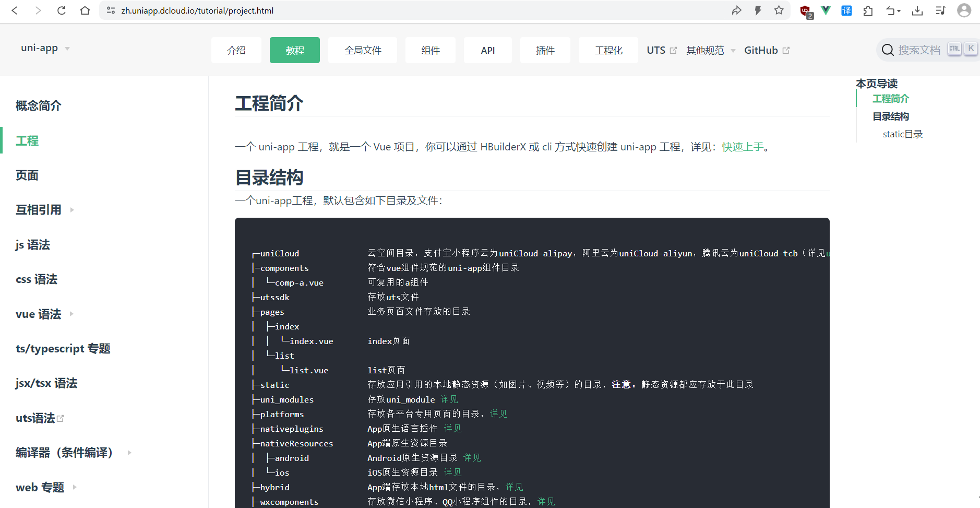The height and width of the screenshot is (508, 980).
Task: Click the search magnifier icon
Action: pyautogui.click(x=888, y=50)
